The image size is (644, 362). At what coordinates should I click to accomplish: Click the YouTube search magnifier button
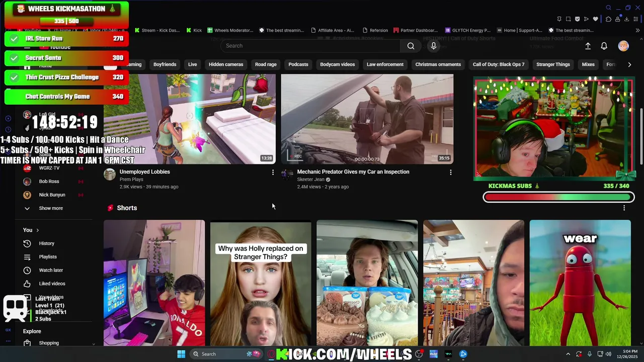pos(411,46)
